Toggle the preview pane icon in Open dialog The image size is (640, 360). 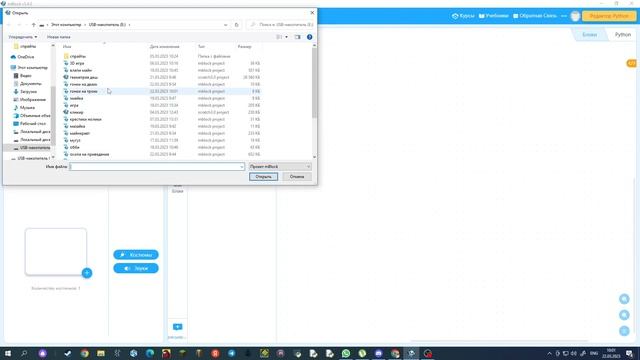(298, 37)
